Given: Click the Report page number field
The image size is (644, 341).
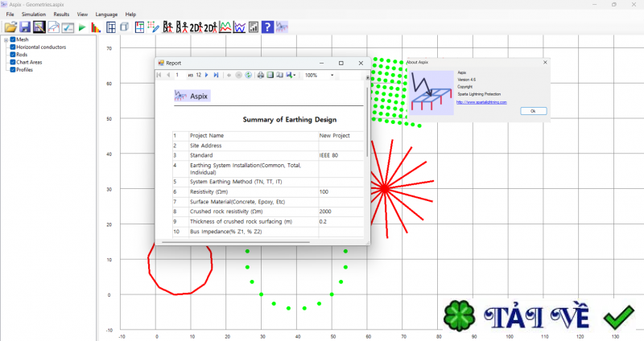Looking at the screenshot, I should (177, 75).
